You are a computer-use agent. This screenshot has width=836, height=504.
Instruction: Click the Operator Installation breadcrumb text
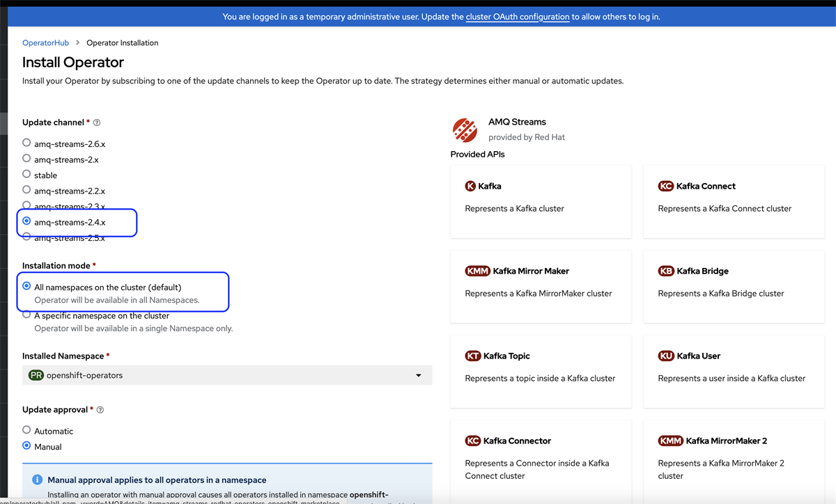pos(123,42)
